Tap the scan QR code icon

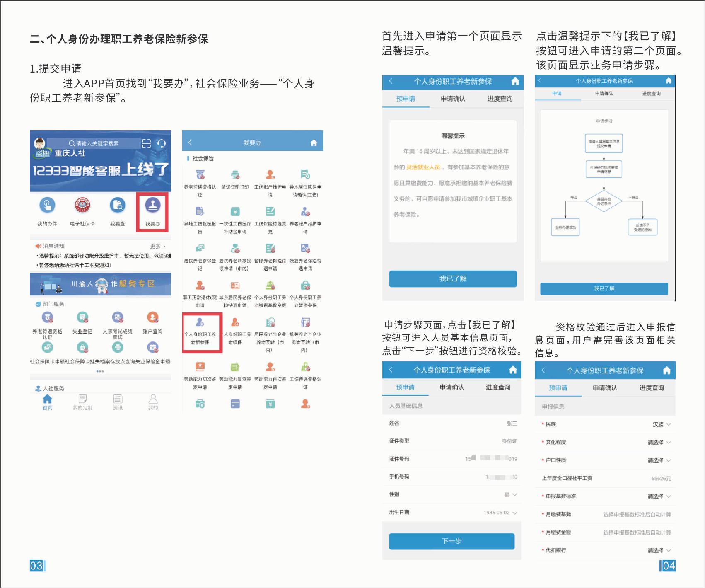tap(146, 143)
